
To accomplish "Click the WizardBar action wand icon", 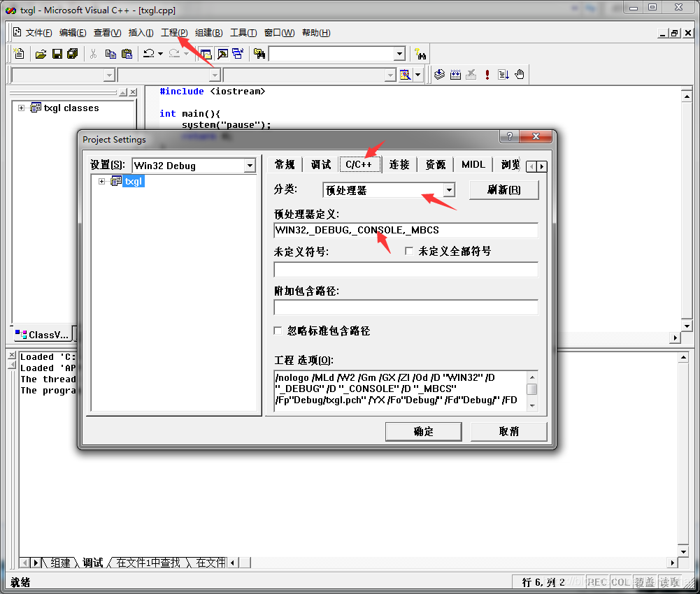I will pyautogui.click(x=405, y=75).
